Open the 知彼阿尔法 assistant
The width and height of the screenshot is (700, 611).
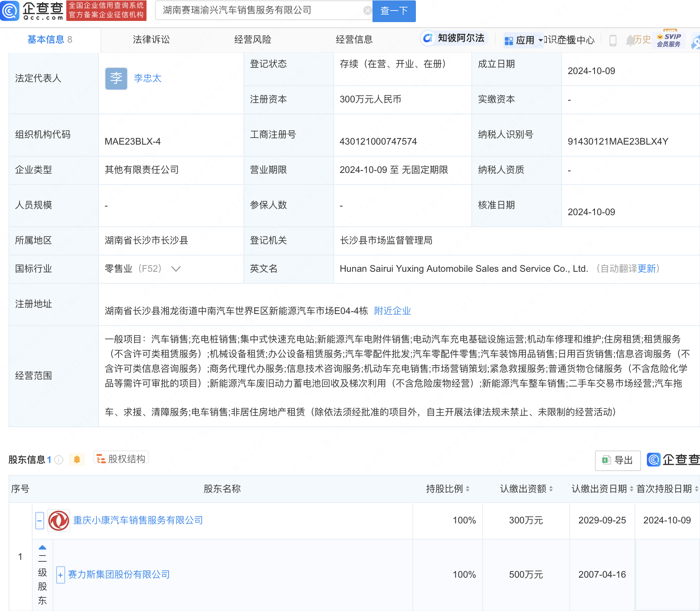click(454, 38)
